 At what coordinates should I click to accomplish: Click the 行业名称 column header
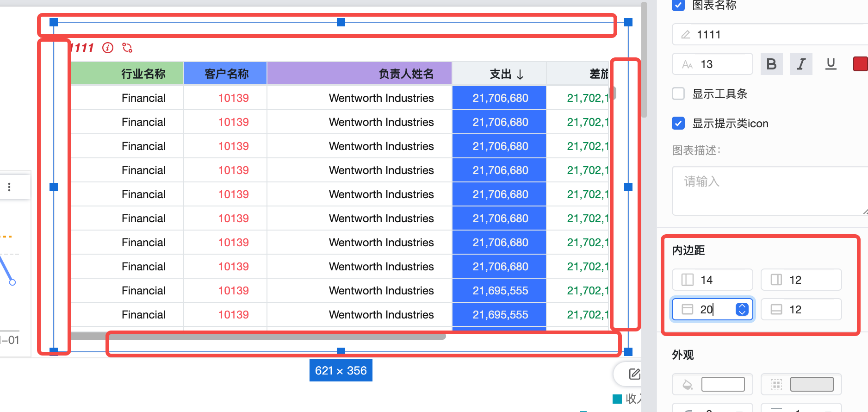[x=127, y=74]
